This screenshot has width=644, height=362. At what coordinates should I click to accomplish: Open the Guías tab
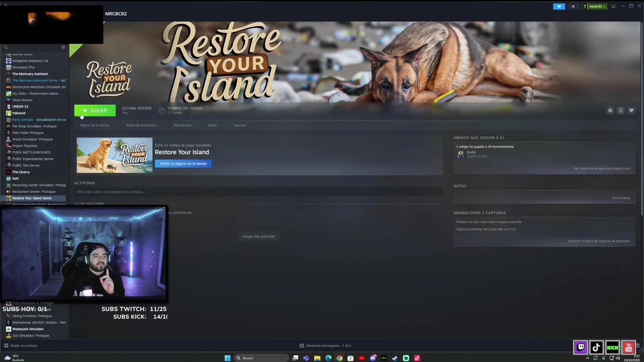tap(212, 125)
